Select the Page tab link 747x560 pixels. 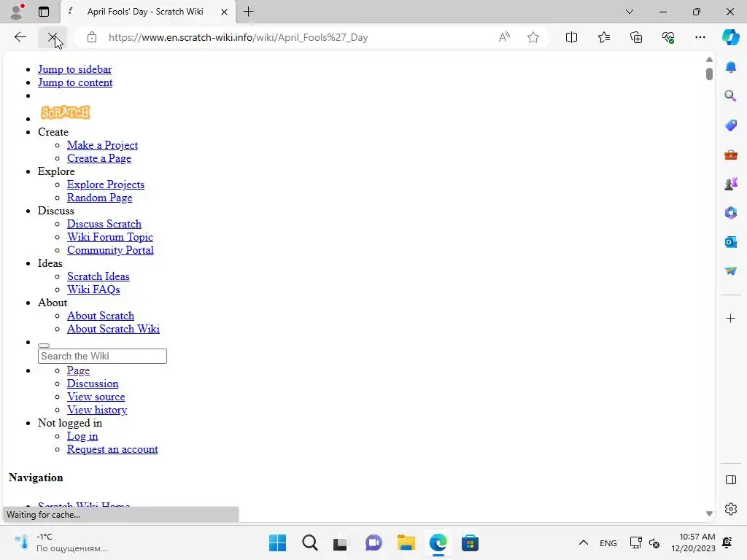click(x=78, y=370)
